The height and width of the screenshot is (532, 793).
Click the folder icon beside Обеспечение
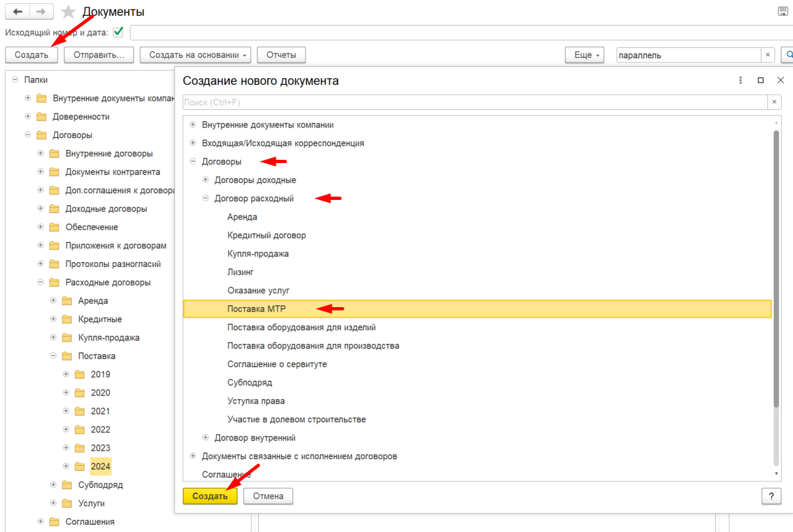tap(54, 227)
